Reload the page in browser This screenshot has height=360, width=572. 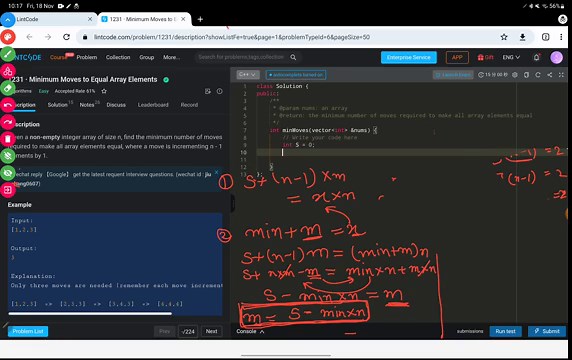66,37
